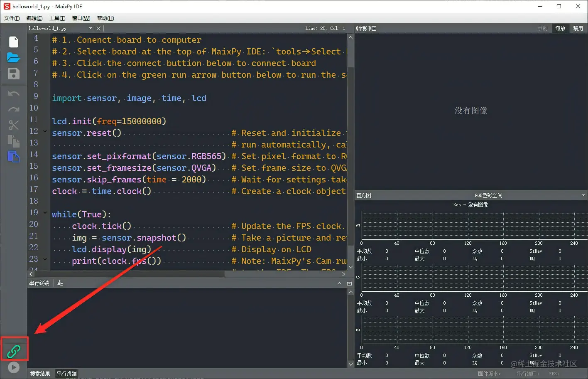Screen dimensions: 588x379
Task: Click the editor vertical scroll up arrow
Action: click(350, 37)
